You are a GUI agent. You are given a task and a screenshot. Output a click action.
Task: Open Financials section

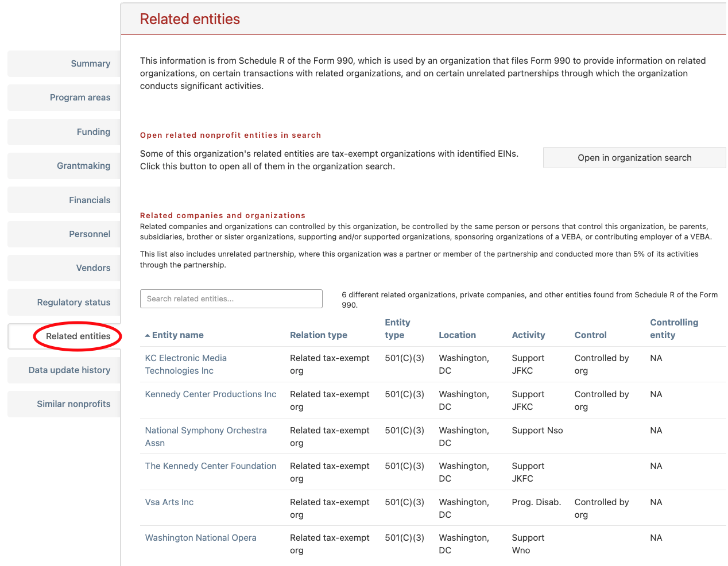pos(64,200)
